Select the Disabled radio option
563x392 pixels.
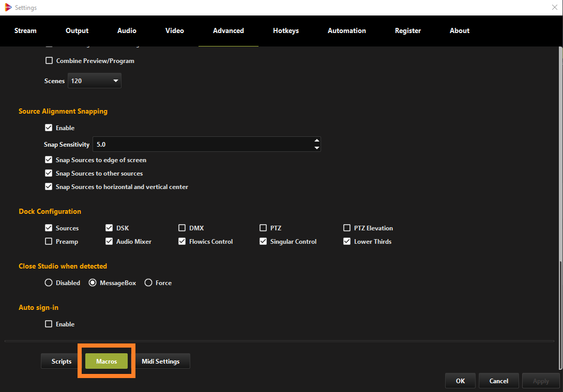[49, 283]
